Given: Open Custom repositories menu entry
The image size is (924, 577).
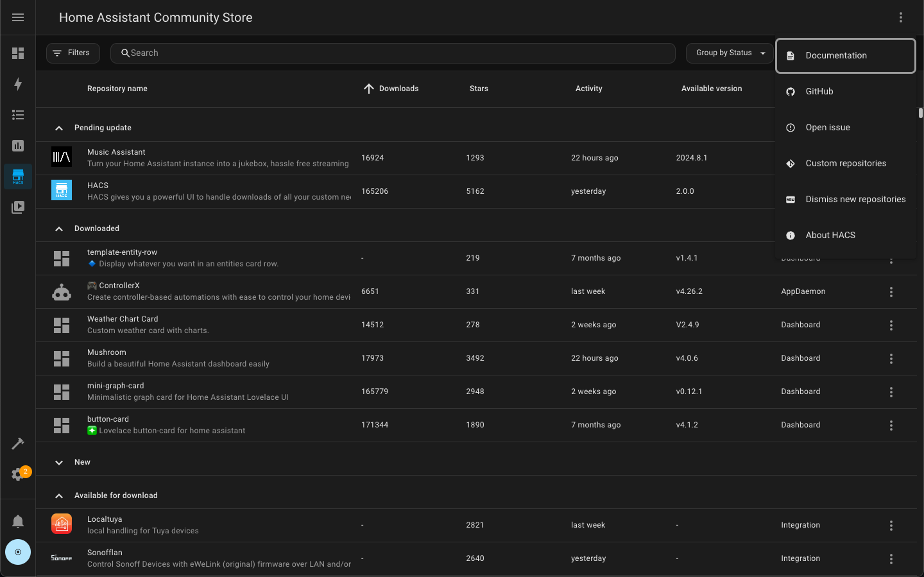Looking at the screenshot, I should [846, 163].
